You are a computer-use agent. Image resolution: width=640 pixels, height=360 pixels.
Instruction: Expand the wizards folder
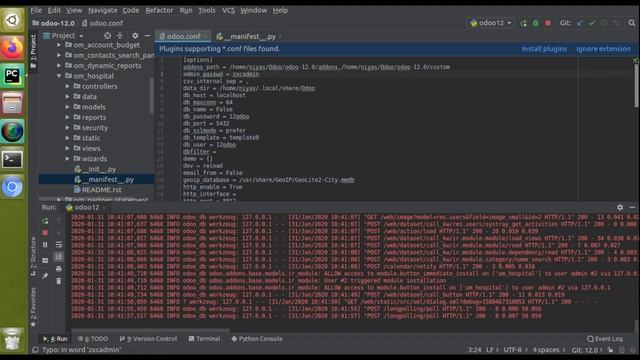(67, 159)
